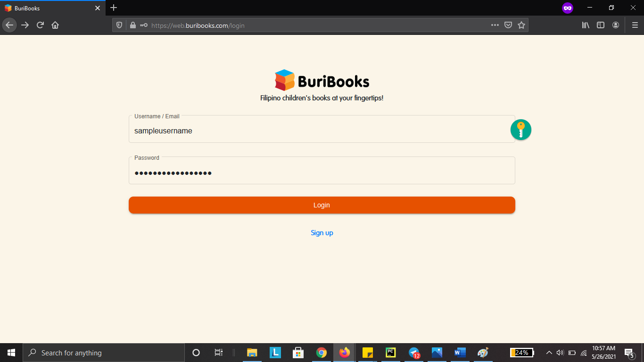Click the private browsing mask icon
Image resolution: width=644 pixels, height=362 pixels.
567,8
